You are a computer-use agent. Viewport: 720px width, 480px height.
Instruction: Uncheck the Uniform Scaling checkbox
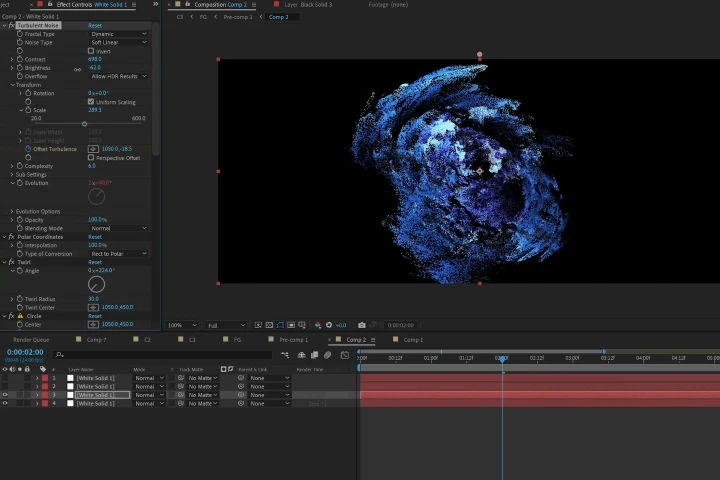(x=91, y=102)
